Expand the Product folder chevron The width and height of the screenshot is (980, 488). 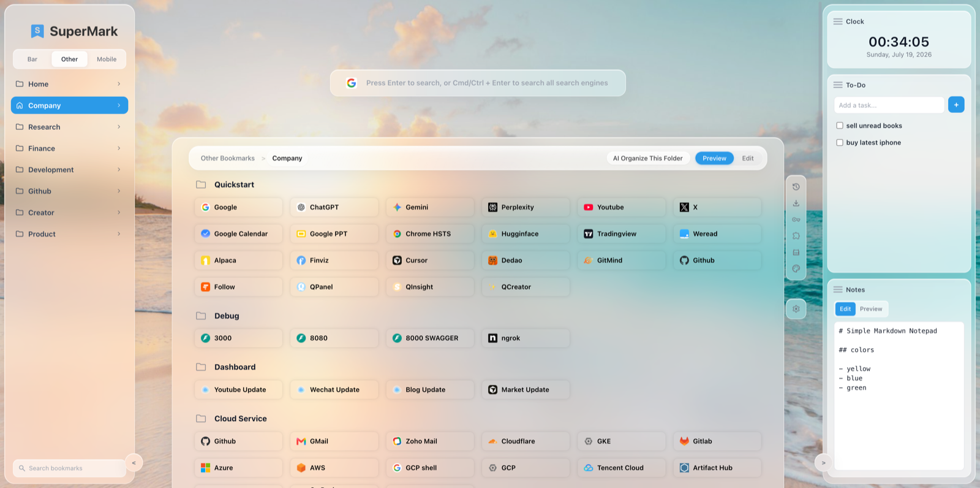[119, 234]
